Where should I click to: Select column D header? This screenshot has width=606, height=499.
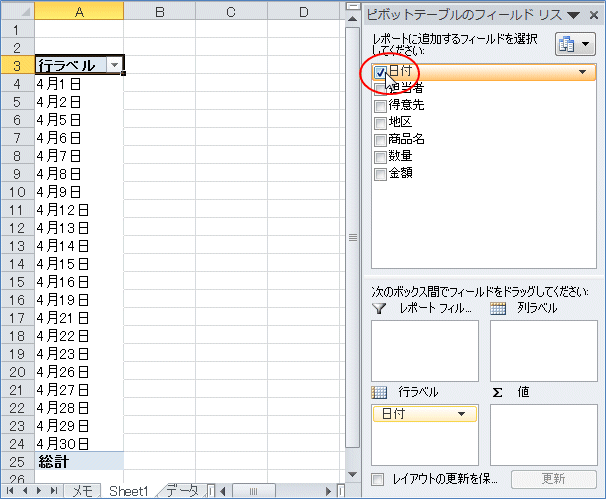pos(304,11)
